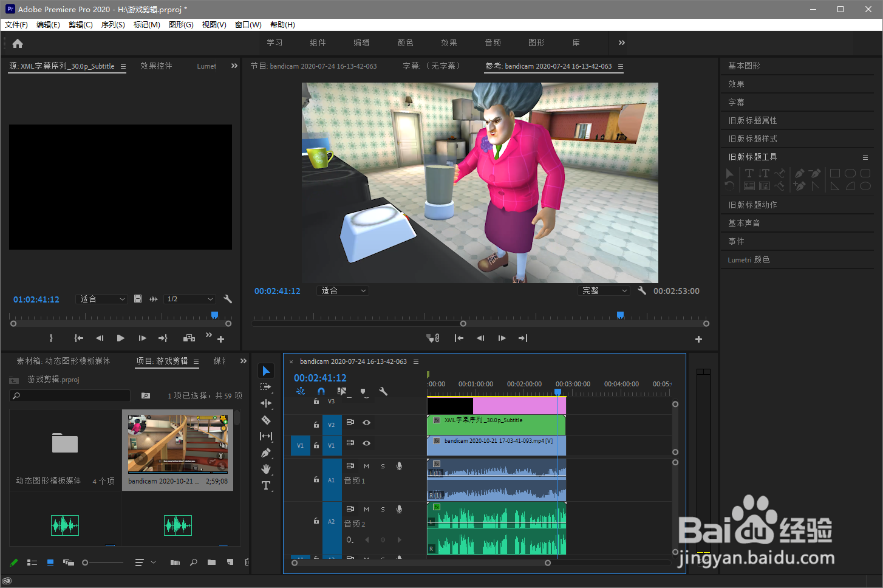Toggle V1 source patching button
Screen dimensions: 883x588
(300, 445)
